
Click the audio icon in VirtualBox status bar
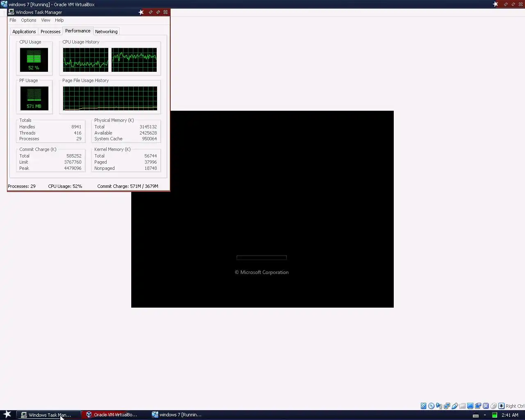pyautogui.click(x=439, y=406)
